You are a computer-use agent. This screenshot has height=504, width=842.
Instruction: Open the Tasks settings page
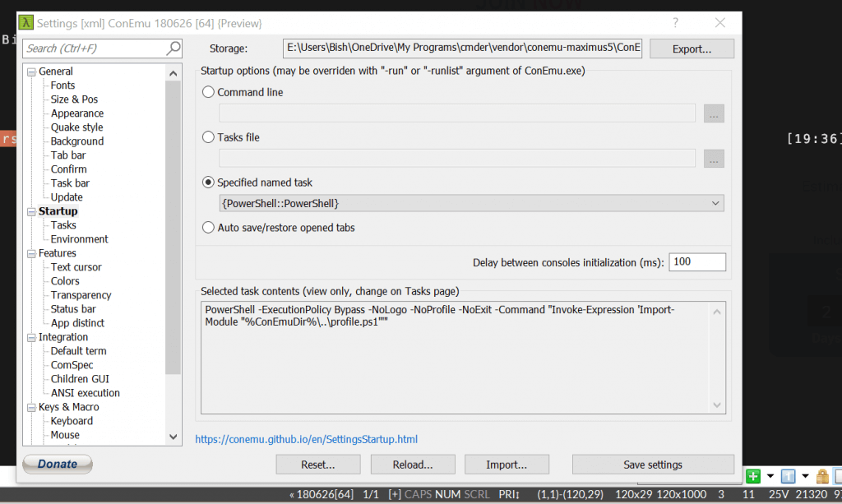point(63,225)
